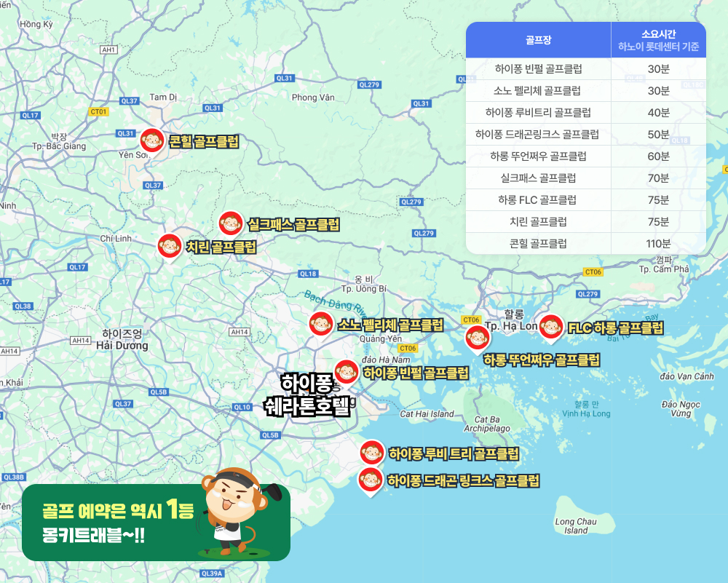Click the QL39A road shield
The width and height of the screenshot is (728, 583).
tap(212, 574)
